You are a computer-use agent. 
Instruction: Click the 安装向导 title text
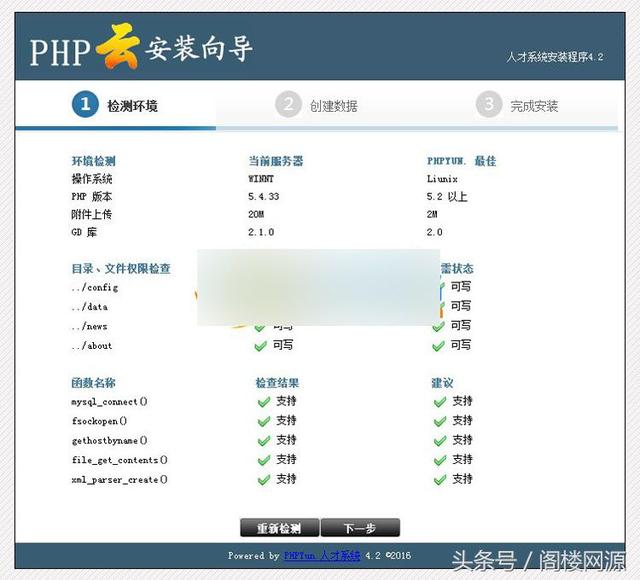199,49
